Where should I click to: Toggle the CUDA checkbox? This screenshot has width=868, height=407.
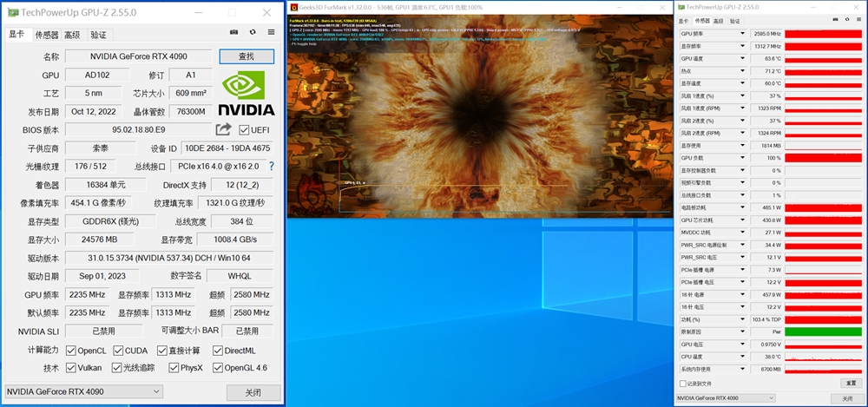pyautogui.click(x=118, y=351)
